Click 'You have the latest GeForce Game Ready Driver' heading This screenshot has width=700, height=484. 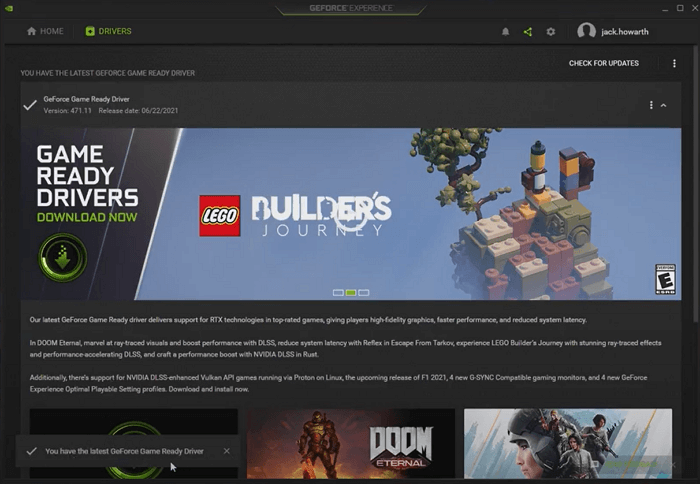[x=108, y=73]
